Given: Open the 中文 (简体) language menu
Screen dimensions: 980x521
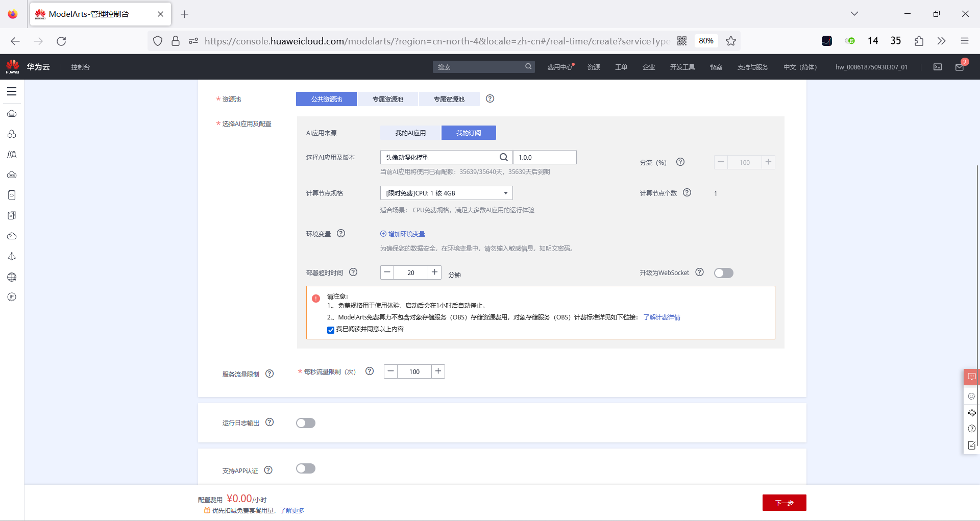Looking at the screenshot, I should [800, 67].
